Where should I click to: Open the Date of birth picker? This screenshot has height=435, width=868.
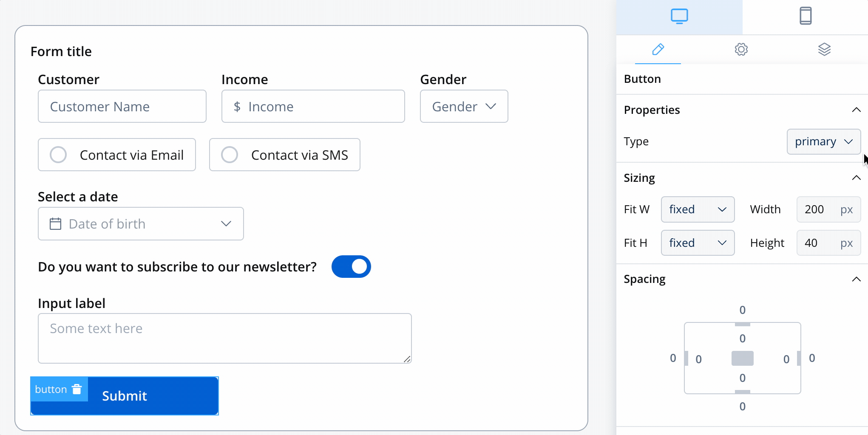[x=141, y=224]
